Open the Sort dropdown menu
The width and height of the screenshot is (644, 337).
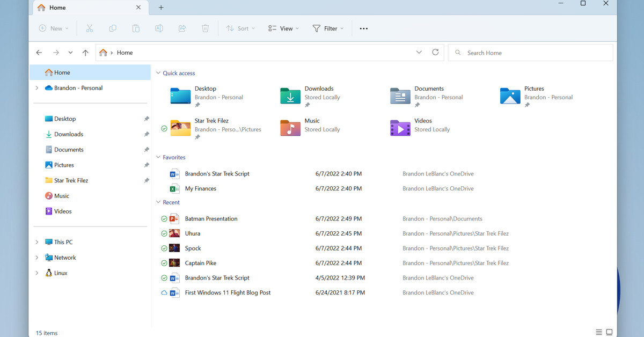point(240,28)
